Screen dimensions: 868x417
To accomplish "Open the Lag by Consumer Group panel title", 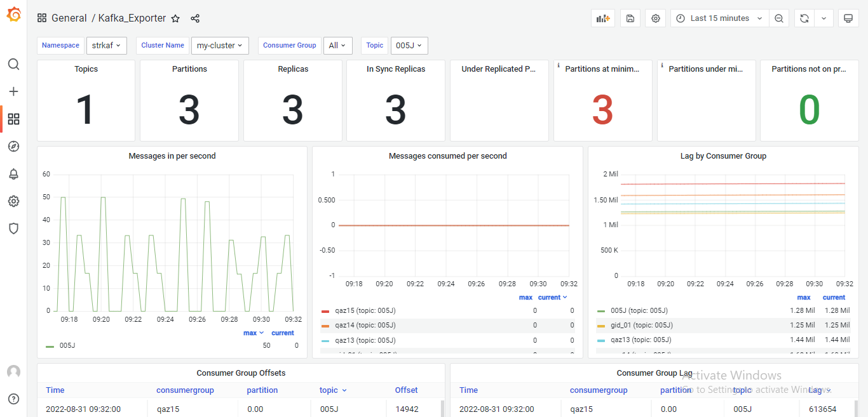I will coord(723,156).
